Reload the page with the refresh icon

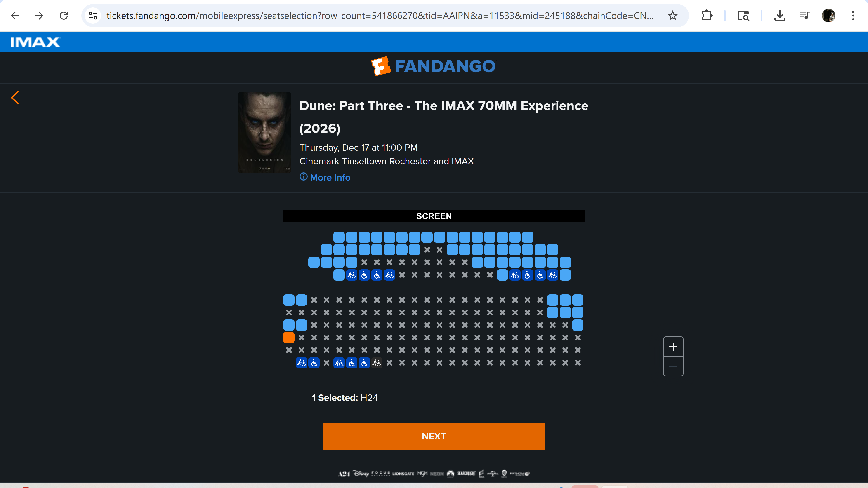pos(64,16)
